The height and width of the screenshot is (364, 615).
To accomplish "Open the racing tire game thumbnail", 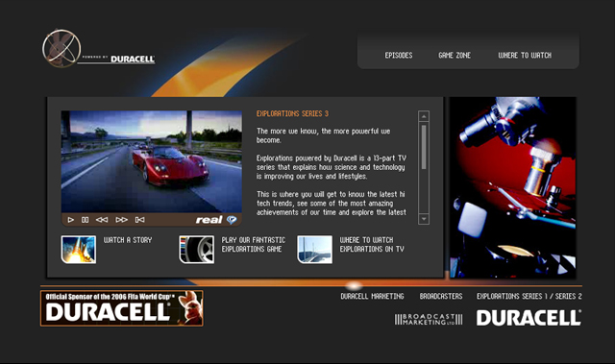I will tap(196, 249).
